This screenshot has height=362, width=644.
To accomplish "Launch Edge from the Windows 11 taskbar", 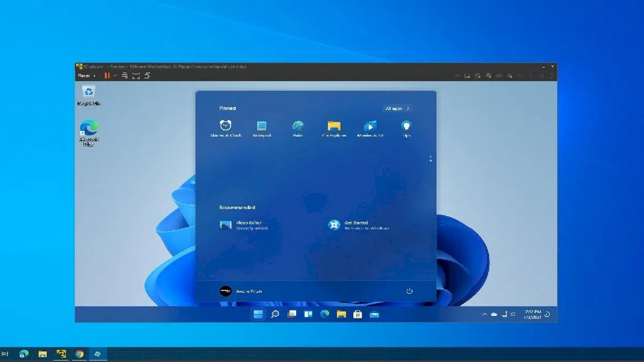I will pyautogui.click(x=325, y=314).
